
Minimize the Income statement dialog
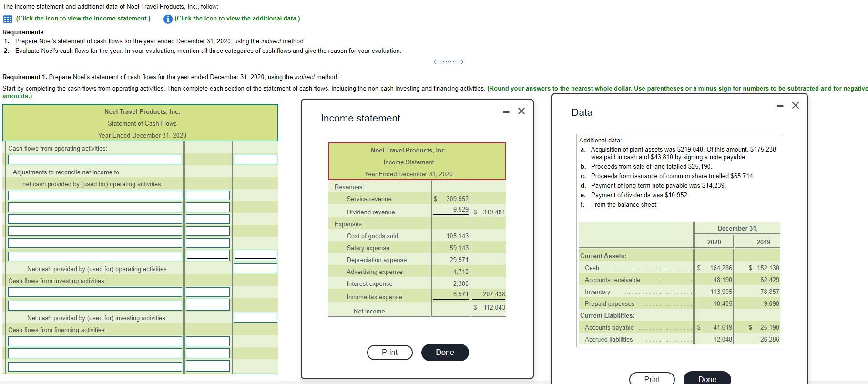click(506, 111)
